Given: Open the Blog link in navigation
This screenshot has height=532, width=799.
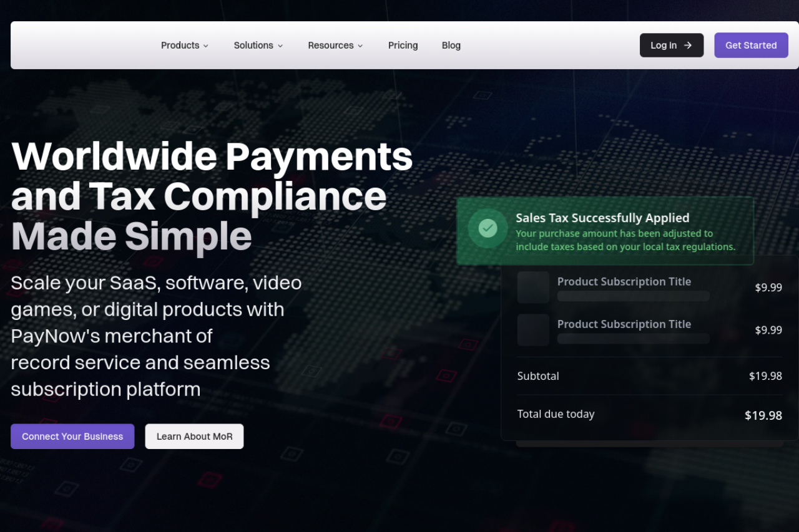Looking at the screenshot, I should tap(451, 46).
